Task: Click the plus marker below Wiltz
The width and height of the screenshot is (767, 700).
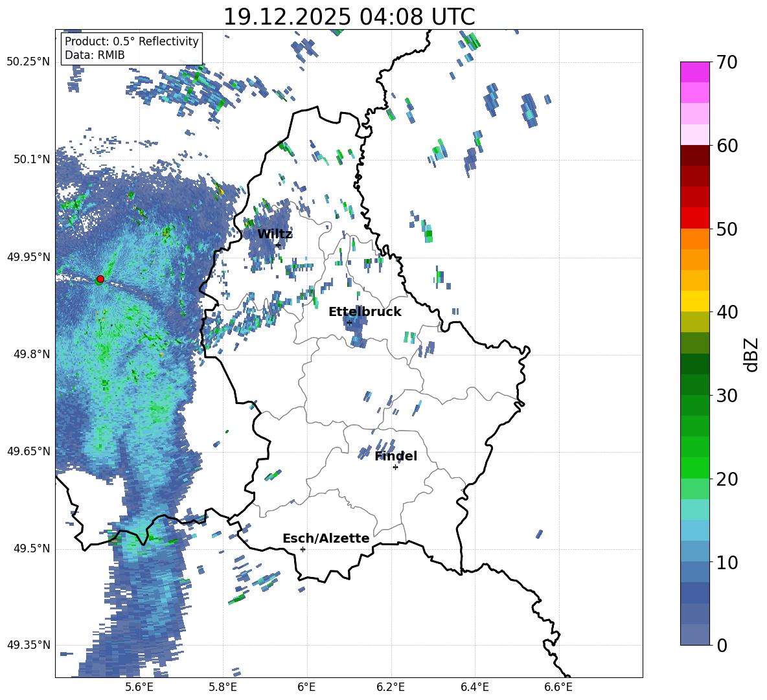Action: point(279,245)
